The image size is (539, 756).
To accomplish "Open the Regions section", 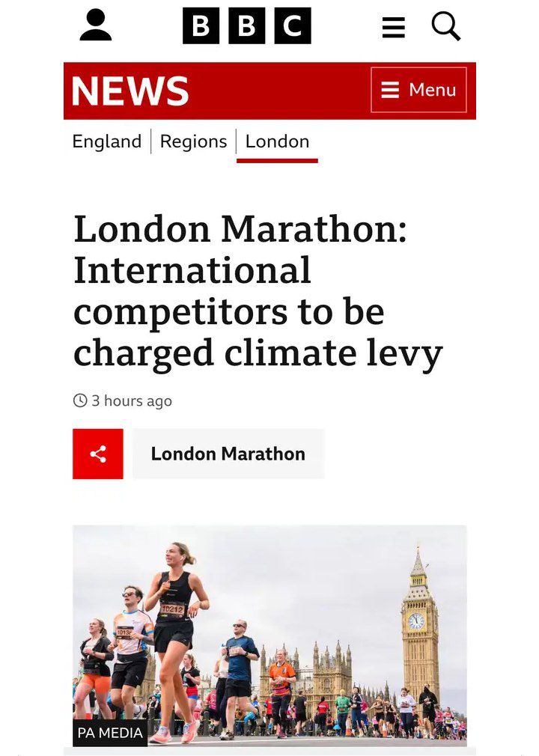I will coord(193,141).
